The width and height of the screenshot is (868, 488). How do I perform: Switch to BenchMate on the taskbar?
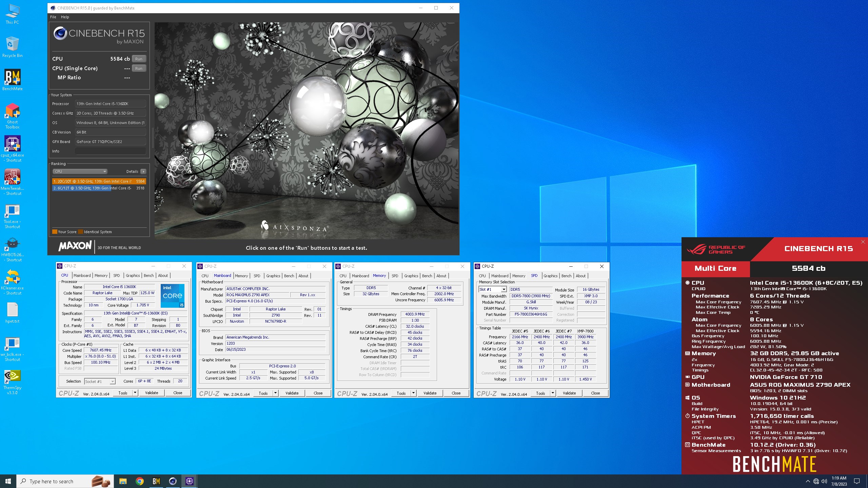tap(156, 481)
